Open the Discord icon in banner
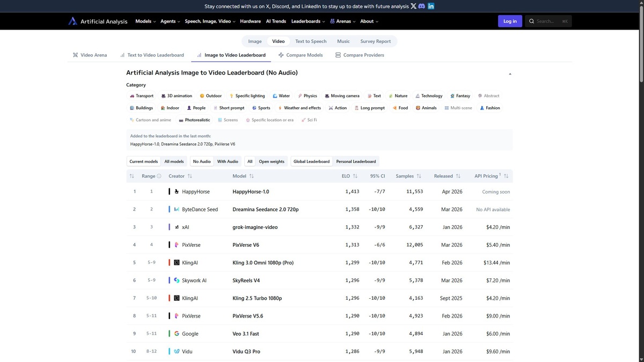 tap(422, 6)
